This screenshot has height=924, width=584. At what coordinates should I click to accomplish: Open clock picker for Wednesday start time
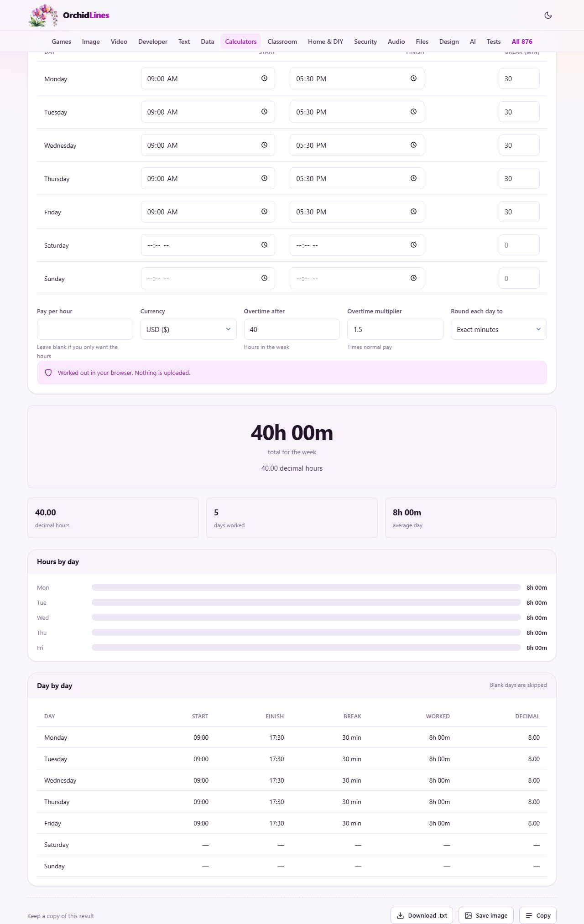click(x=264, y=145)
